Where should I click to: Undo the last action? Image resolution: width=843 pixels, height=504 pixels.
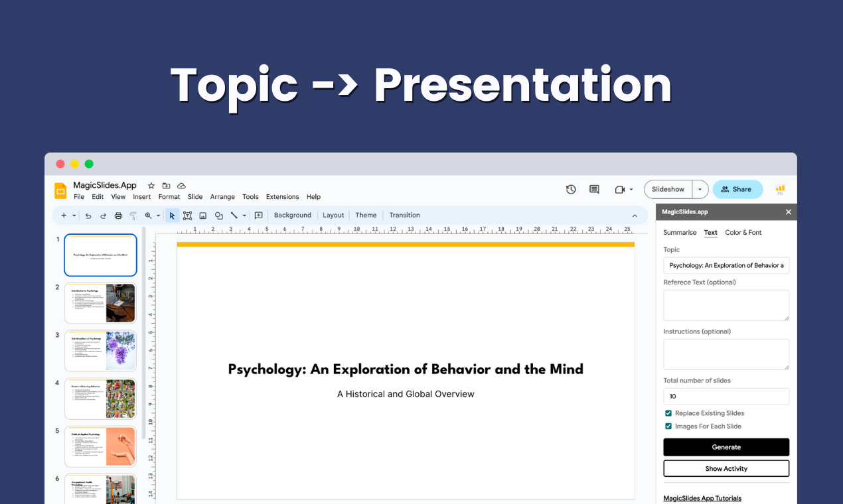88,216
